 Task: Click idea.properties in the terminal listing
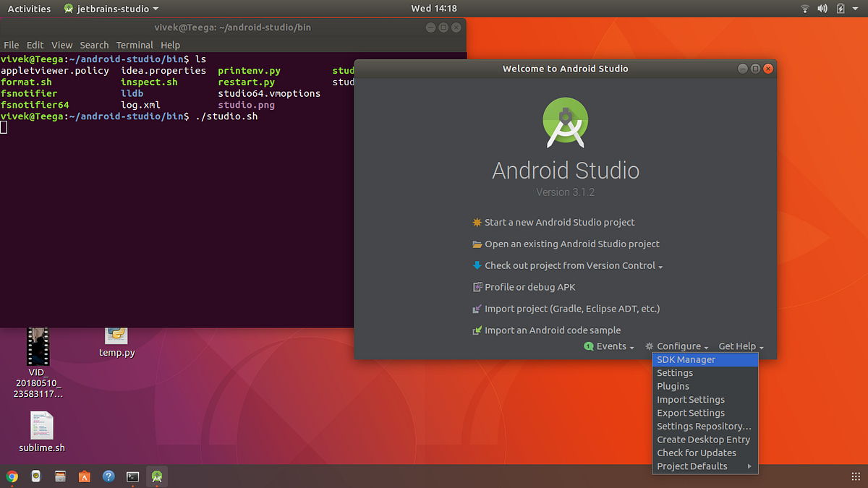coord(163,71)
